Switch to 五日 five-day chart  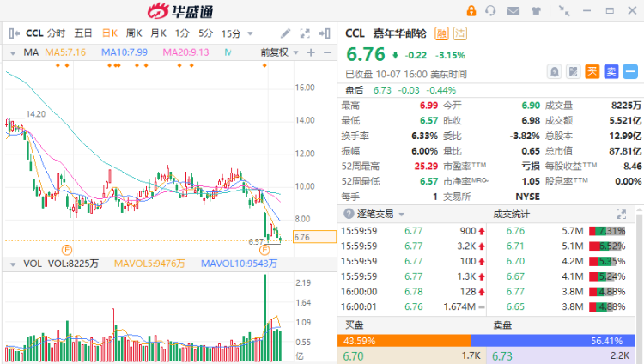coord(83,33)
